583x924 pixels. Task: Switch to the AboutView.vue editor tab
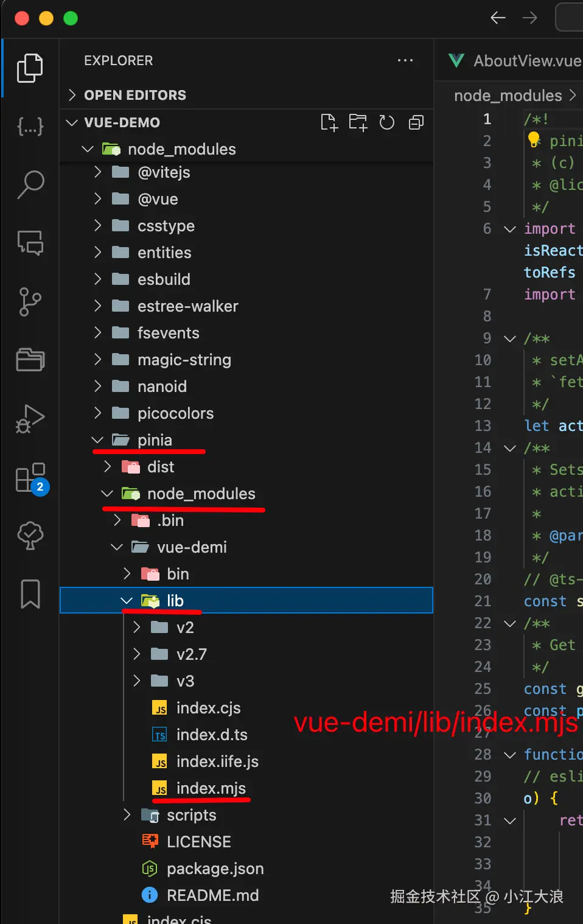(x=515, y=60)
